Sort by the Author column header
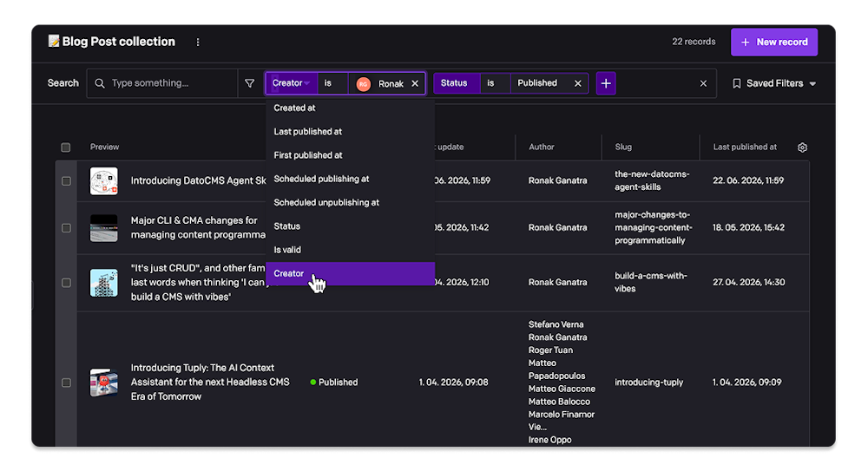The width and height of the screenshot is (868, 471). pos(542,147)
